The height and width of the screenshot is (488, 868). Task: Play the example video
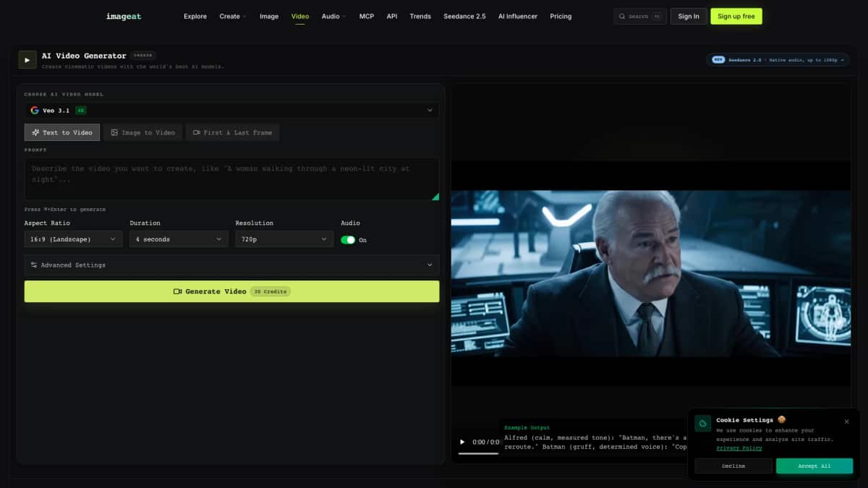[463, 442]
